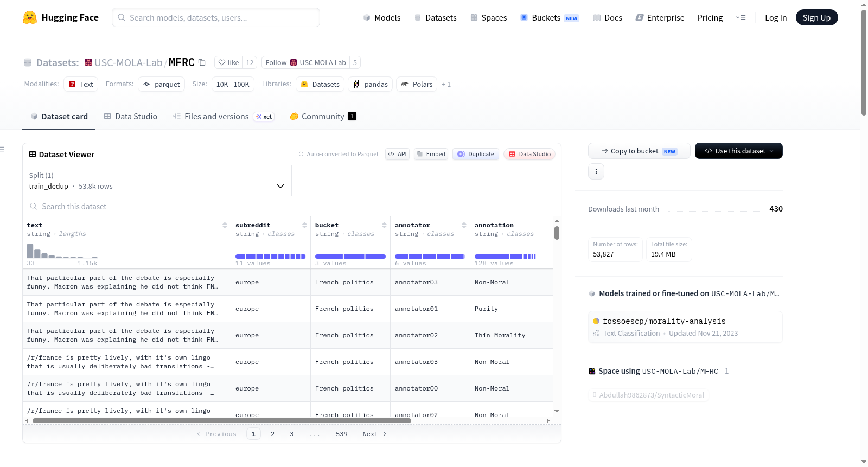868x467 pixels.
Task: Sort the subreddit column
Action: click(x=304, y=225)
